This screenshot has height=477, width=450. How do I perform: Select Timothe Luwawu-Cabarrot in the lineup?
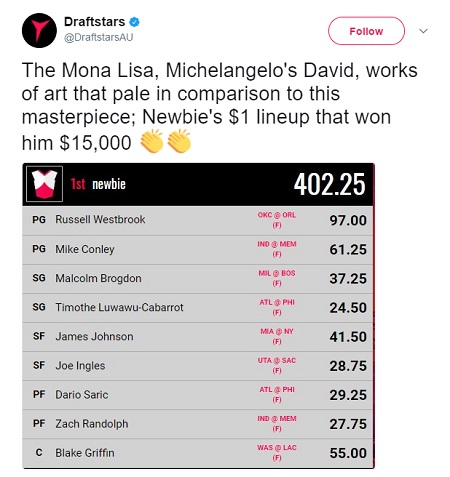click(x=119, y=307)
